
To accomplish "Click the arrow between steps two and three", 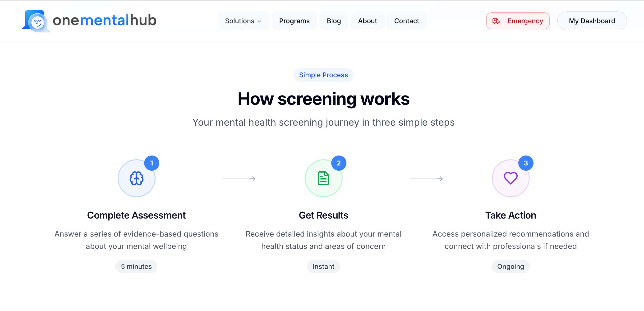I will [x=426, y=178].
